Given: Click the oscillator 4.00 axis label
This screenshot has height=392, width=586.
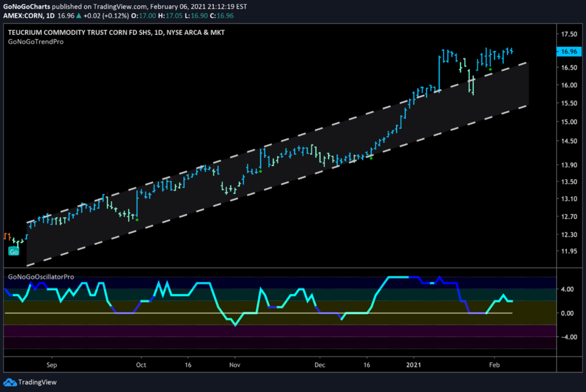Looking at the screenshot, I should 567,289.
